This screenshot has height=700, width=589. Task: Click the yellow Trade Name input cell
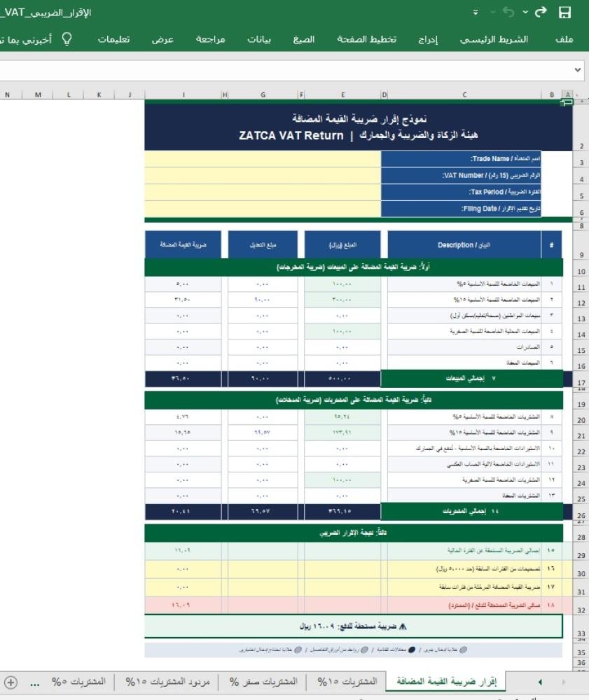[263, 160]
